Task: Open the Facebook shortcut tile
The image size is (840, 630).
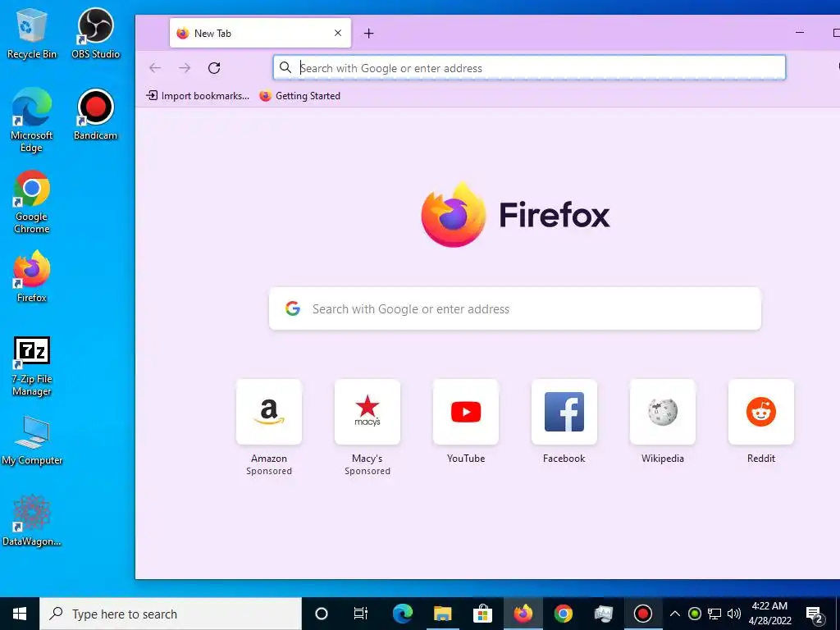Action: coord(564,412)
